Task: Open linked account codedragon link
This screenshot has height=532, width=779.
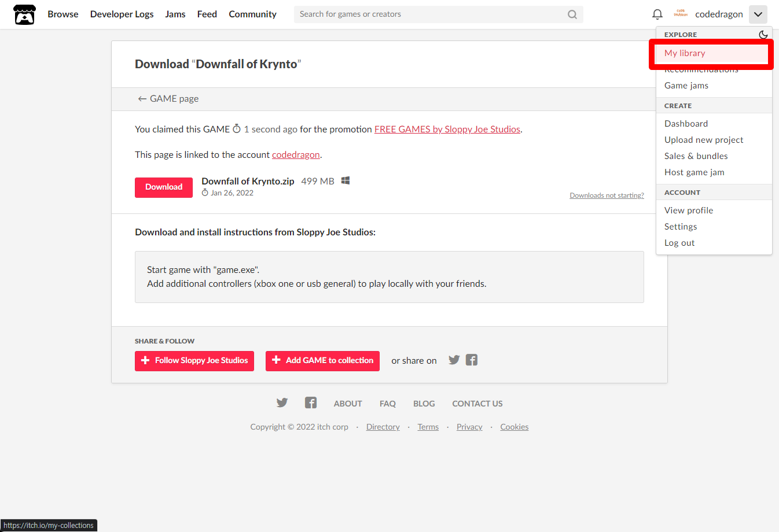Action: [x=296, y=155]
